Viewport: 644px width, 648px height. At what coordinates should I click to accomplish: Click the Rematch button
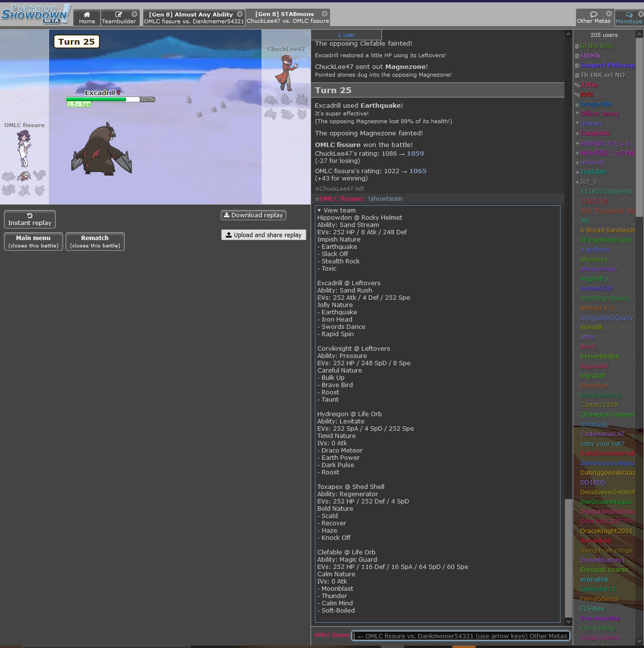(x=95, y=242)
